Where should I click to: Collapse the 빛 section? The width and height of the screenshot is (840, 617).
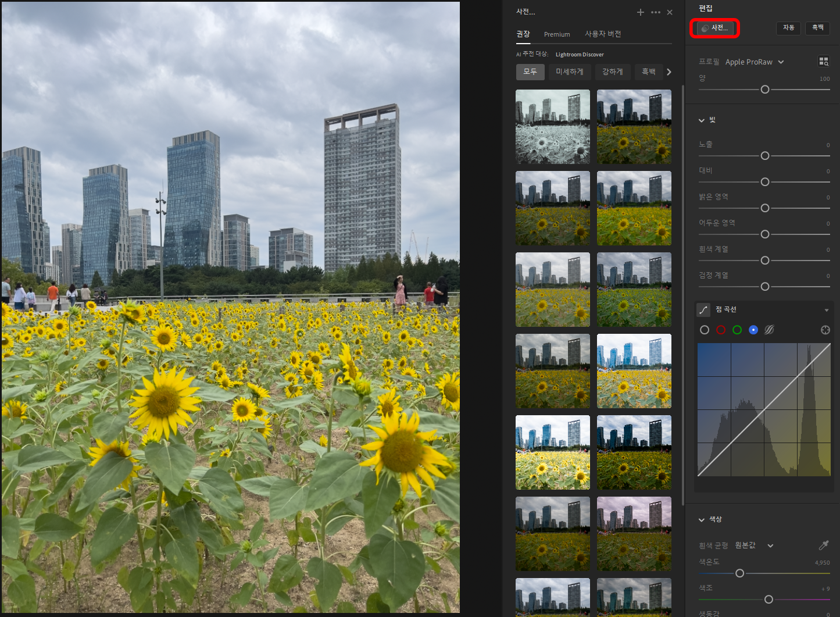(702, 120)
